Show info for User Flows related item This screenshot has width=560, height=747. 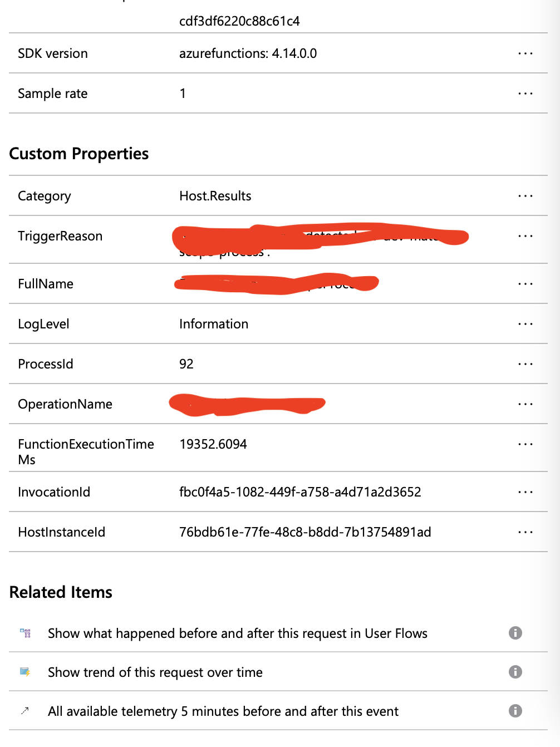point(515,633)
